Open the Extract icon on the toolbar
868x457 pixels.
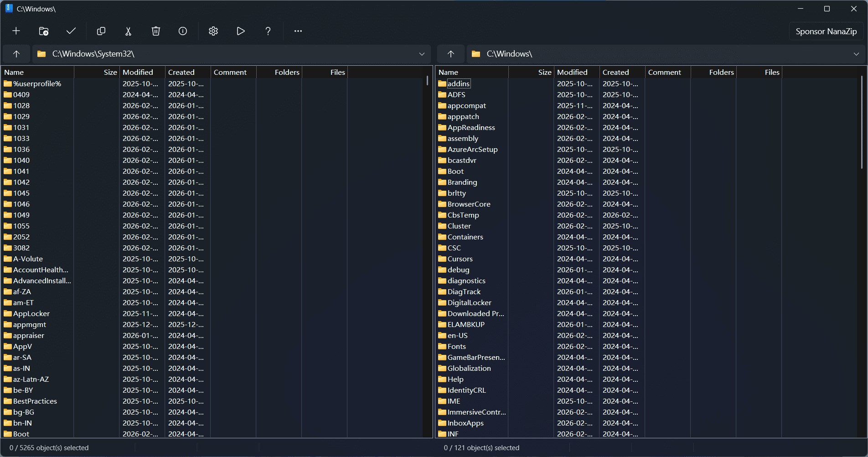tap(43, 31)
